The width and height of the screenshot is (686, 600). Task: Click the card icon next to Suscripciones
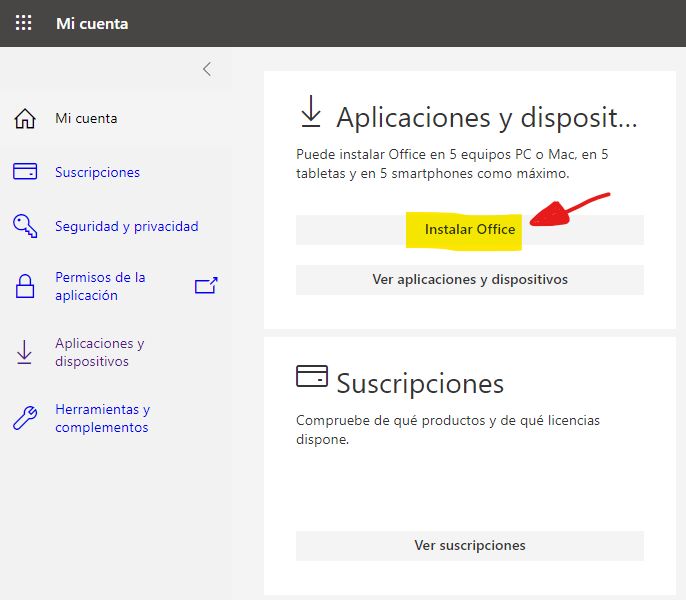(x=25, y=172)
